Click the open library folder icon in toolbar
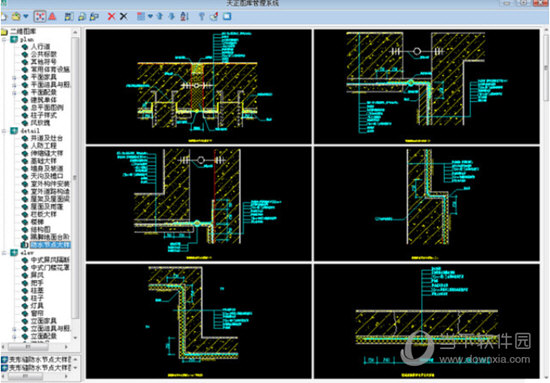 [16, 16]
